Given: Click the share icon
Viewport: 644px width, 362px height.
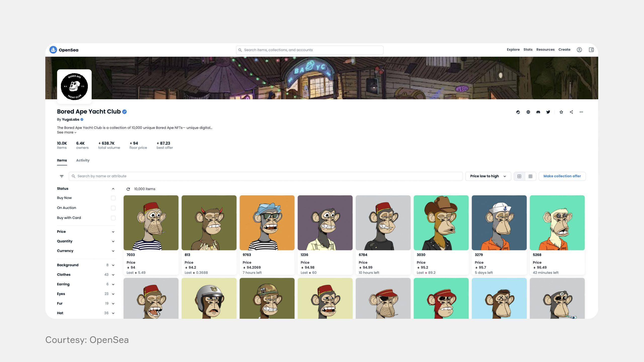Looking at the screenshot, I should (571, 112).
